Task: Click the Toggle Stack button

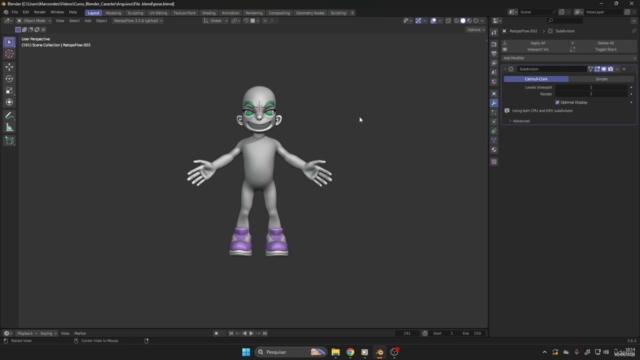Action: (603, 49)
